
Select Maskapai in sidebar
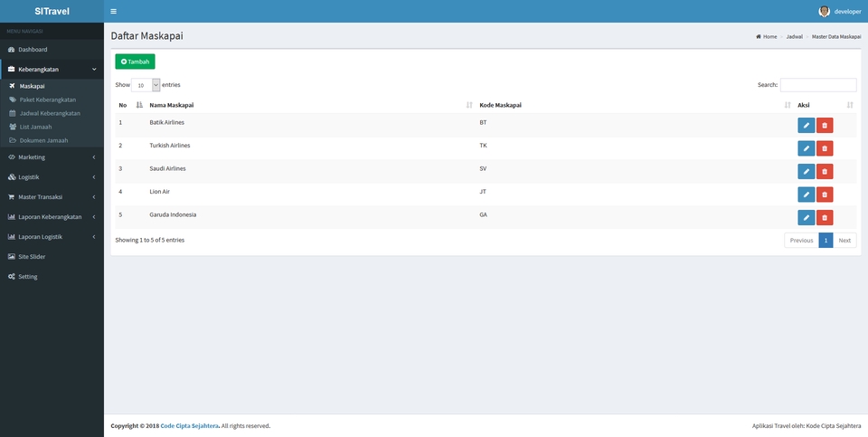tap(52, 86)
